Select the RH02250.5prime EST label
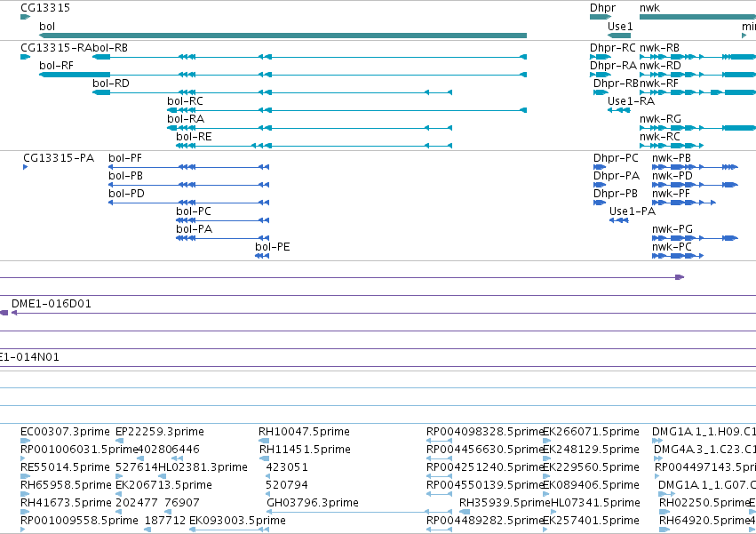This screenshot has height=534, width=756. (704, 503)
